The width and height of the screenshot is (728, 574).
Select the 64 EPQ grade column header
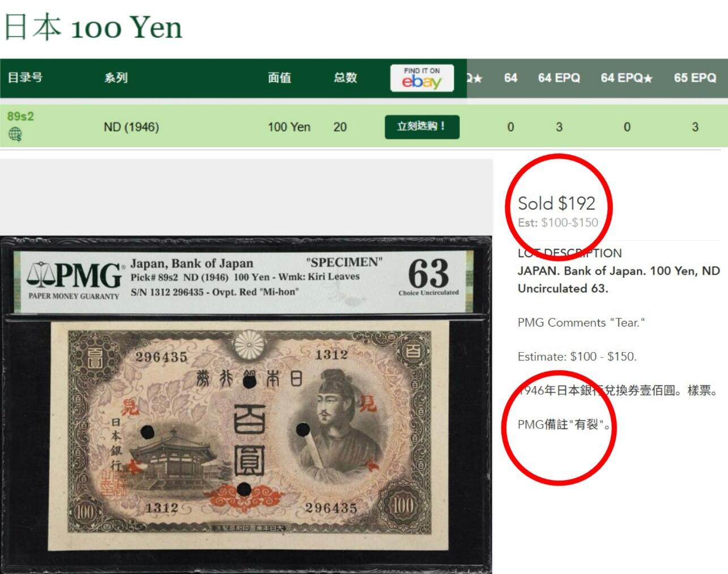coord(559,78)
